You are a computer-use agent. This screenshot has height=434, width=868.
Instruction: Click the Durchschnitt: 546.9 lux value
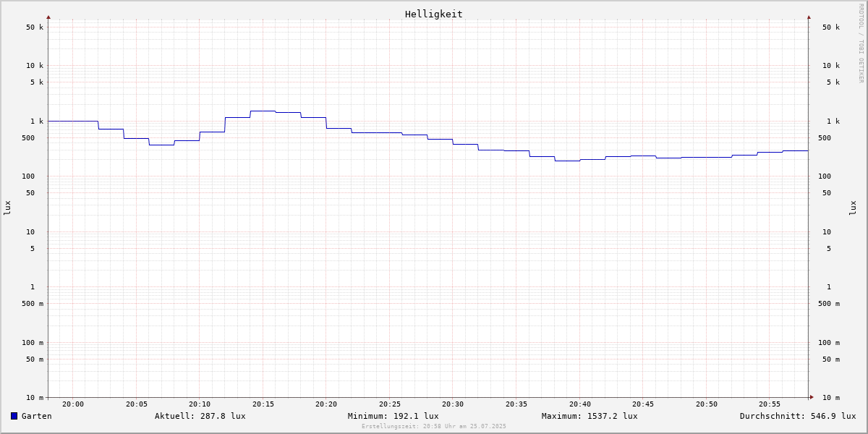click(798, 416)
